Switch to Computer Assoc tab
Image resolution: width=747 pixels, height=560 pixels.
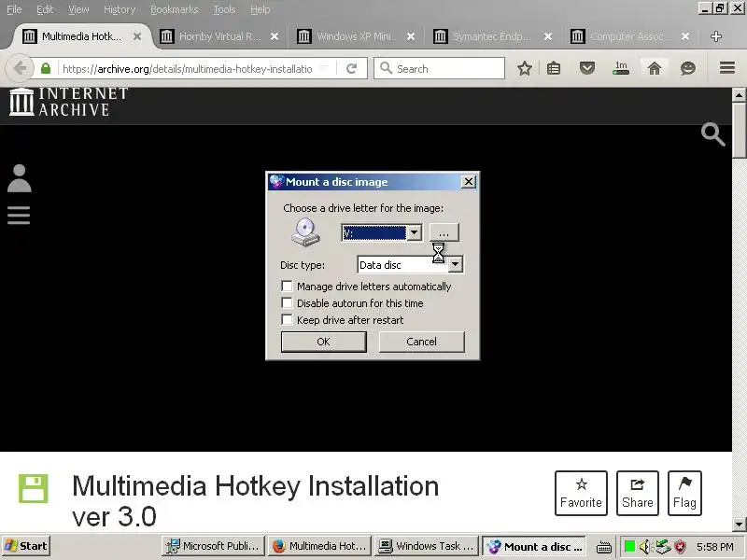(627, 36)
